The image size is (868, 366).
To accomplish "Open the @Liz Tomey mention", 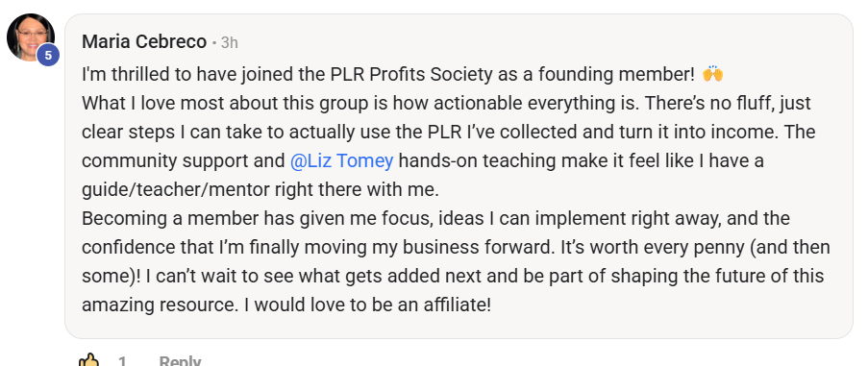I will pos(341,160).
